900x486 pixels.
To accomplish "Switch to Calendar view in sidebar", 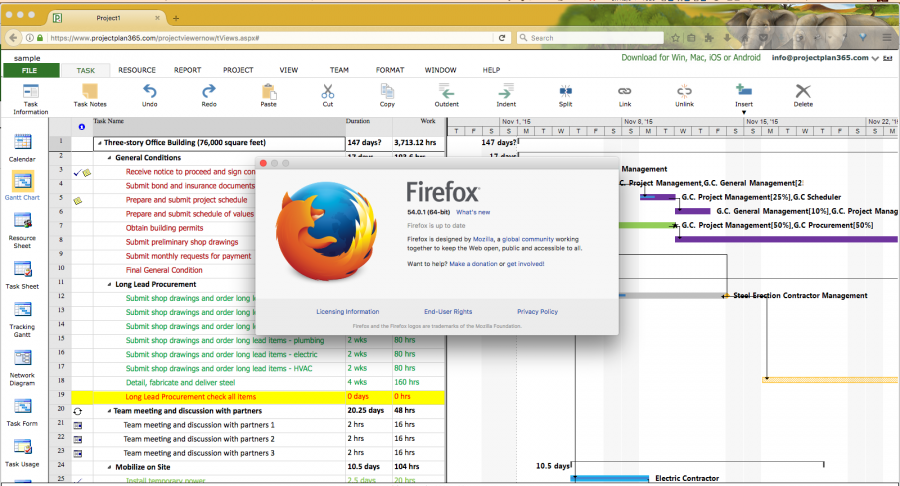I will point(22,147).
